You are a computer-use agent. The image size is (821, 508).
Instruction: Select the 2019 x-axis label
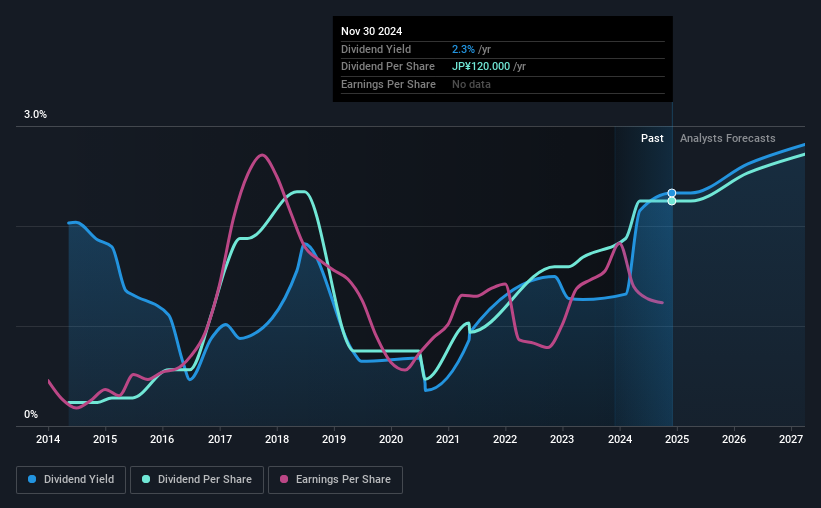click(334, 439)
